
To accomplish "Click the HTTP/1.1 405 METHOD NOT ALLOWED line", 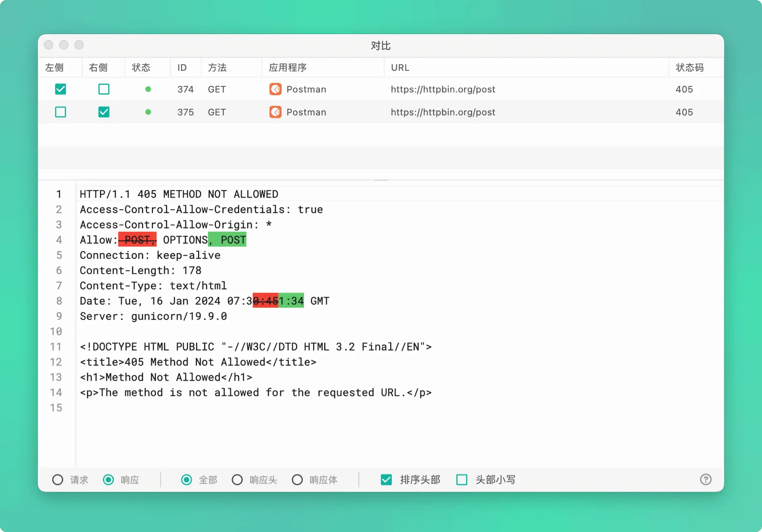I will (x=179, y=194).
